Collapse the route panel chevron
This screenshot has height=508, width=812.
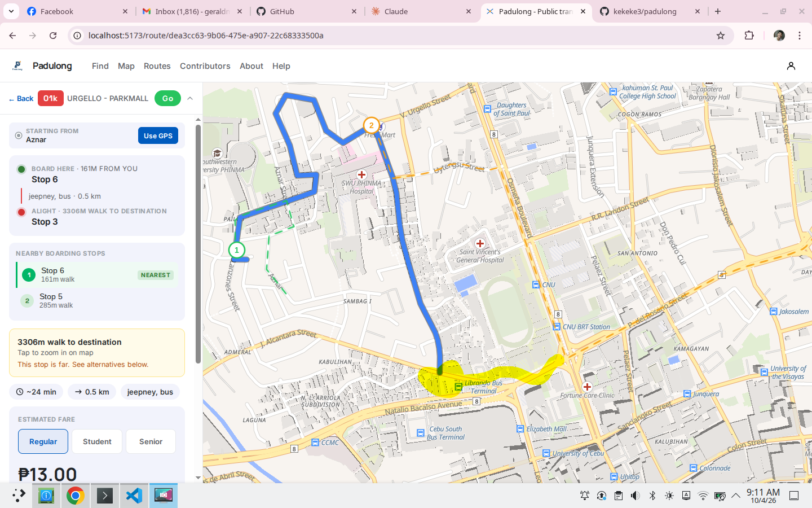(x=190, y=98)
